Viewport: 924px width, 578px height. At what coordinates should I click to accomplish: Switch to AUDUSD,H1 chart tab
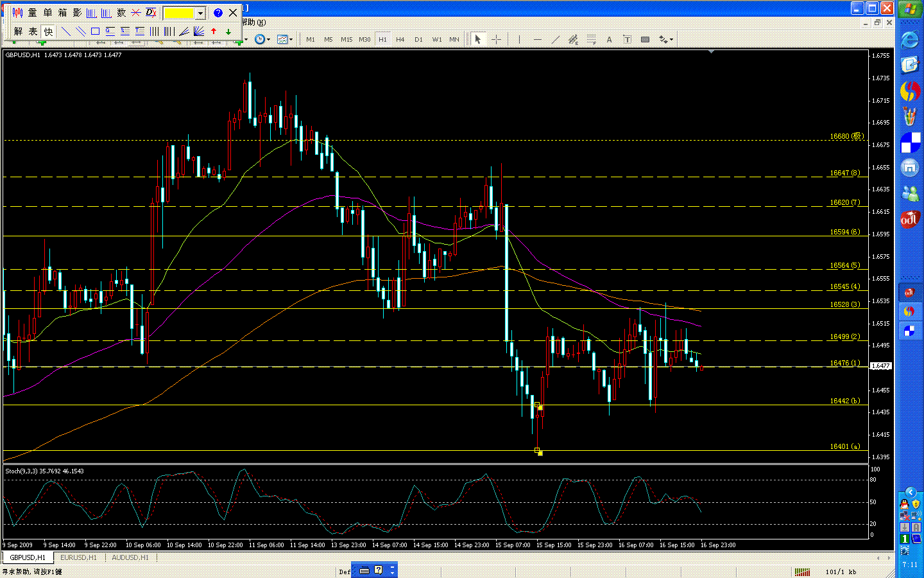point(130,557)
